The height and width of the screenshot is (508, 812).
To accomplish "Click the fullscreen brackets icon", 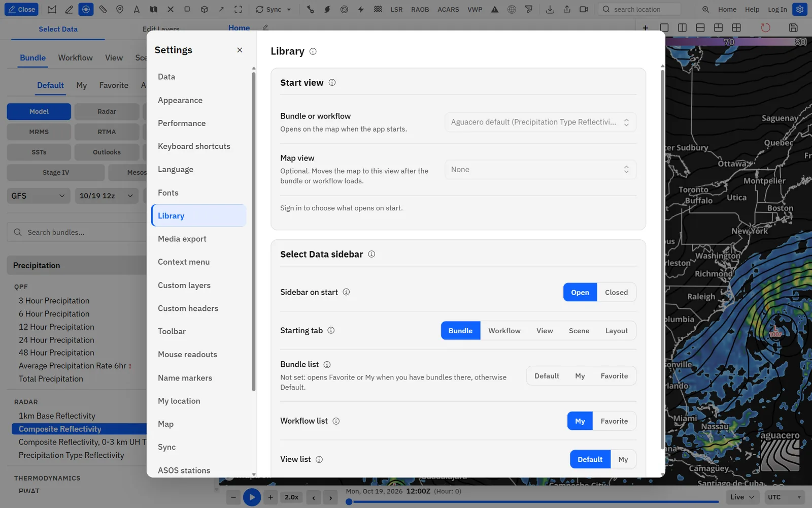I will tap(238, 9).
